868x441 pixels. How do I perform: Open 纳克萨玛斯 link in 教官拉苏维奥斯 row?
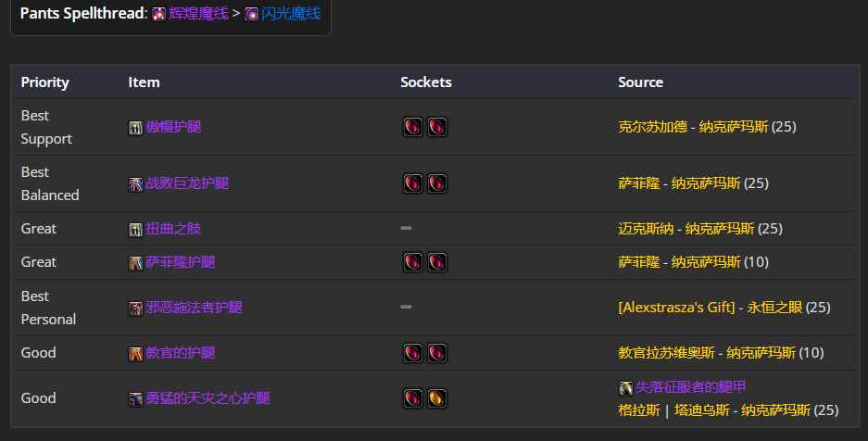point(761,353)
